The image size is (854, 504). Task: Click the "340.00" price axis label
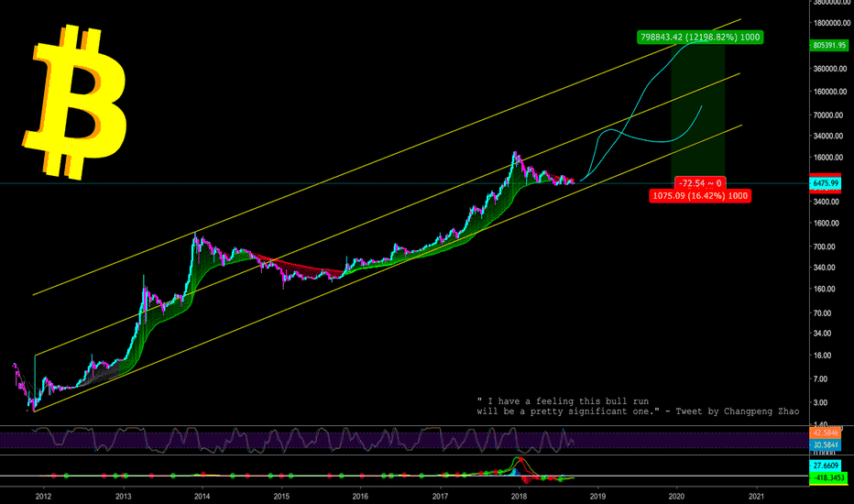coord(825,268)
